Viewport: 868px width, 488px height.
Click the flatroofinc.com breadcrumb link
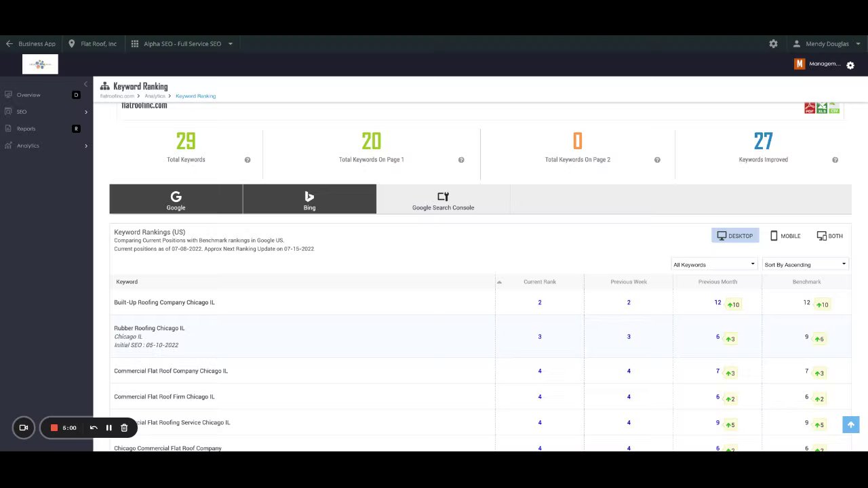pos(117,96)
